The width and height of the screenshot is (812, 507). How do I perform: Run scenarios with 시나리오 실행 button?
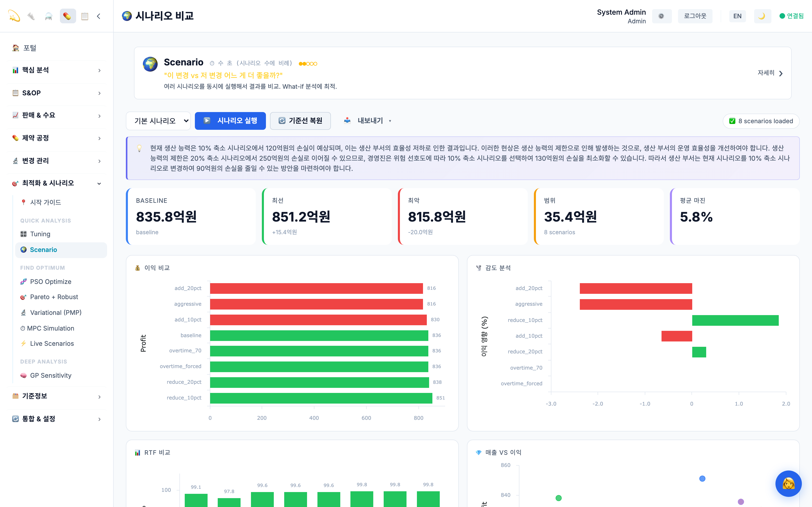pos(230,121)
